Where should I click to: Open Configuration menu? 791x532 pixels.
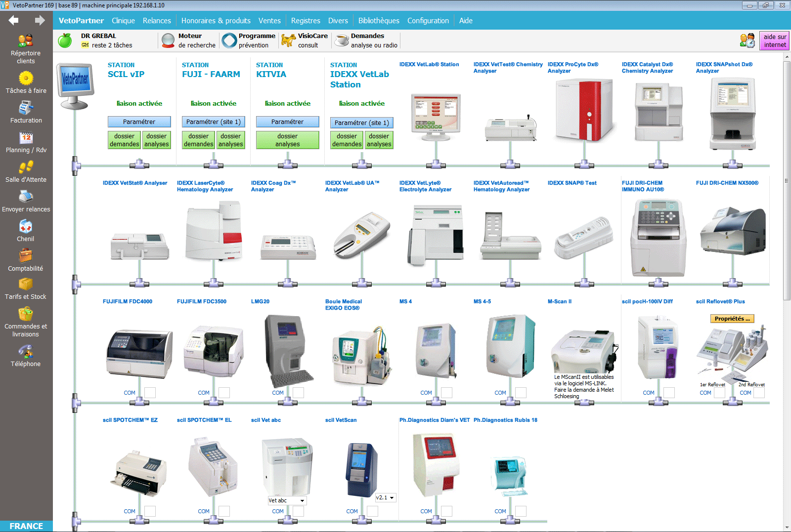(x=428, y=21)
